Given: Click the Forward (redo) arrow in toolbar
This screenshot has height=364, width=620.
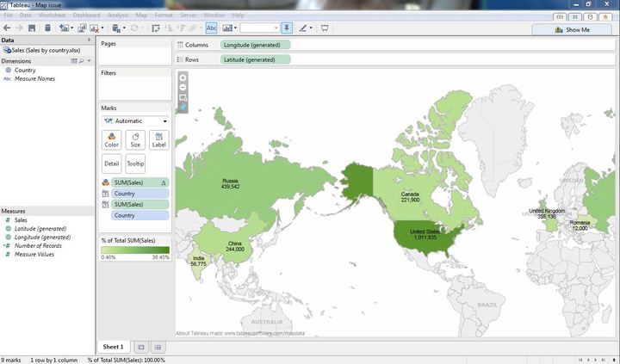Looking at the screenshot, I should coord(19,28).
